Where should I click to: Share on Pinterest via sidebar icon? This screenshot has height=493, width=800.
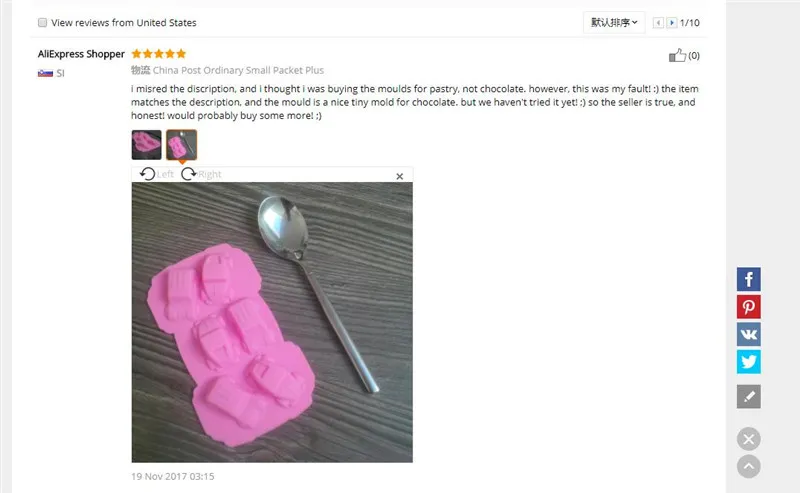coord(748,307)
